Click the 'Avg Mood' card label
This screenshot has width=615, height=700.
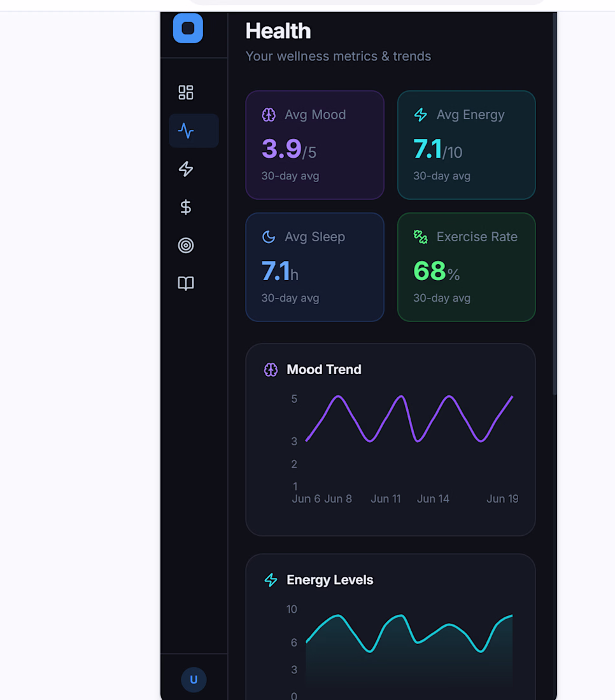coord(315,115)
